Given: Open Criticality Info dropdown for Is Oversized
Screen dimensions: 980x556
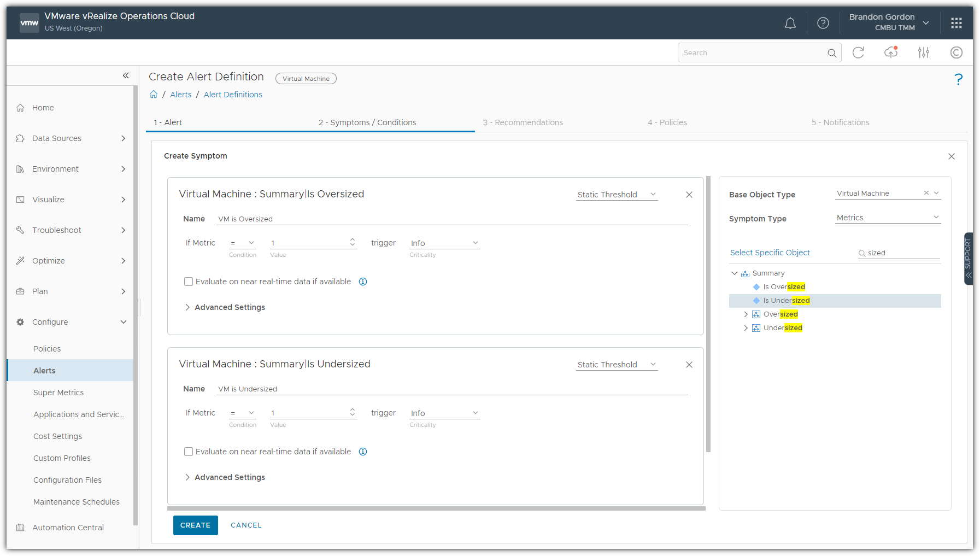Looking at the screenshot, I should click(444, 243).
